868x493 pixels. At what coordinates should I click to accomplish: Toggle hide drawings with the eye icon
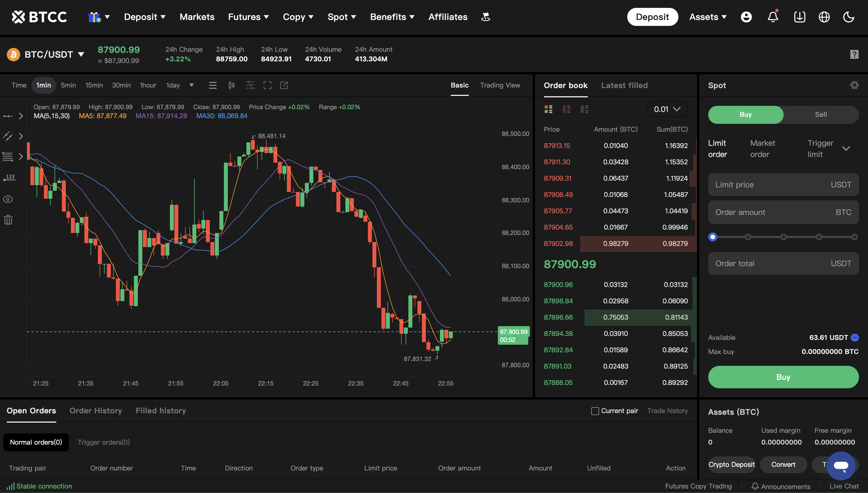tap(8, 199)
